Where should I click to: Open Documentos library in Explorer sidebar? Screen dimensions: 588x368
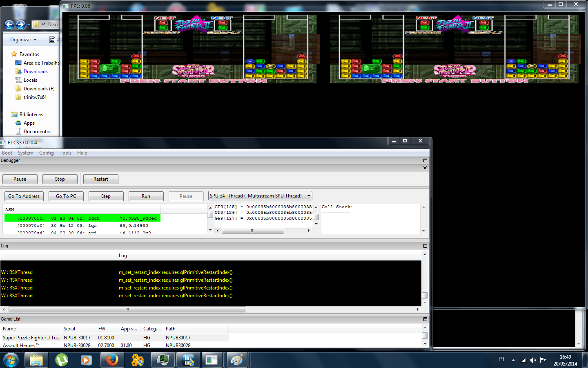pos(37,132)
